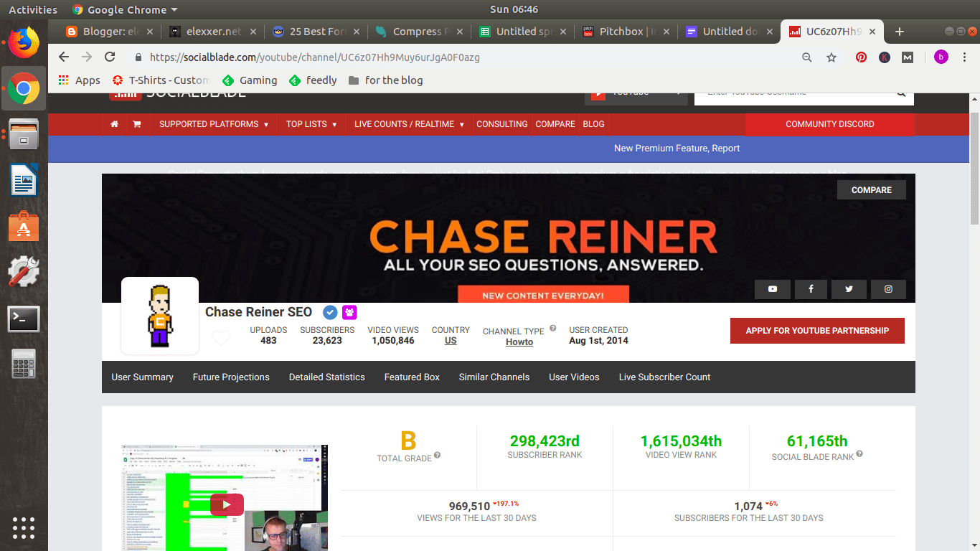Switch to Future Projections tab
The width and height of the screenshot is (980, 551).
[x=231, y=377]
